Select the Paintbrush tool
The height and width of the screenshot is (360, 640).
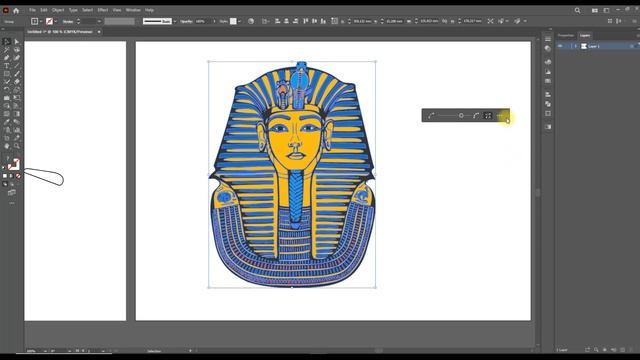(x=17, y=73)
